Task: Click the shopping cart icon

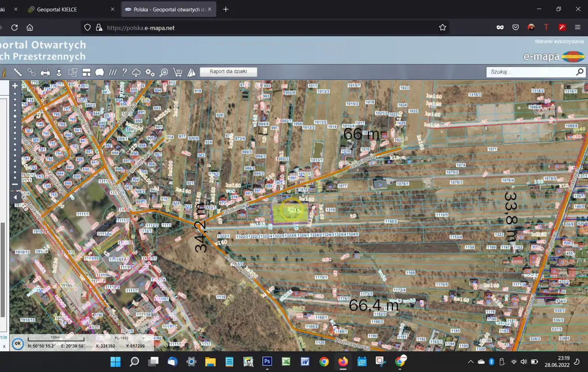Action: coord(177,72)
